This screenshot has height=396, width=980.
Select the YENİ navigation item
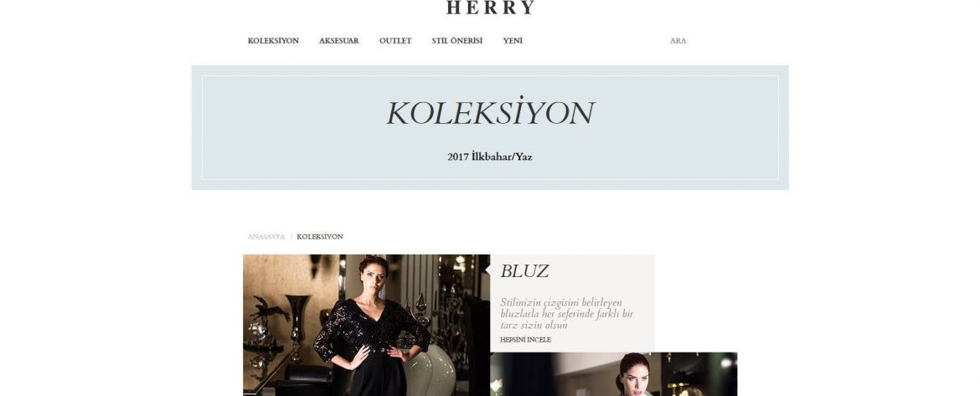[513, 40]
